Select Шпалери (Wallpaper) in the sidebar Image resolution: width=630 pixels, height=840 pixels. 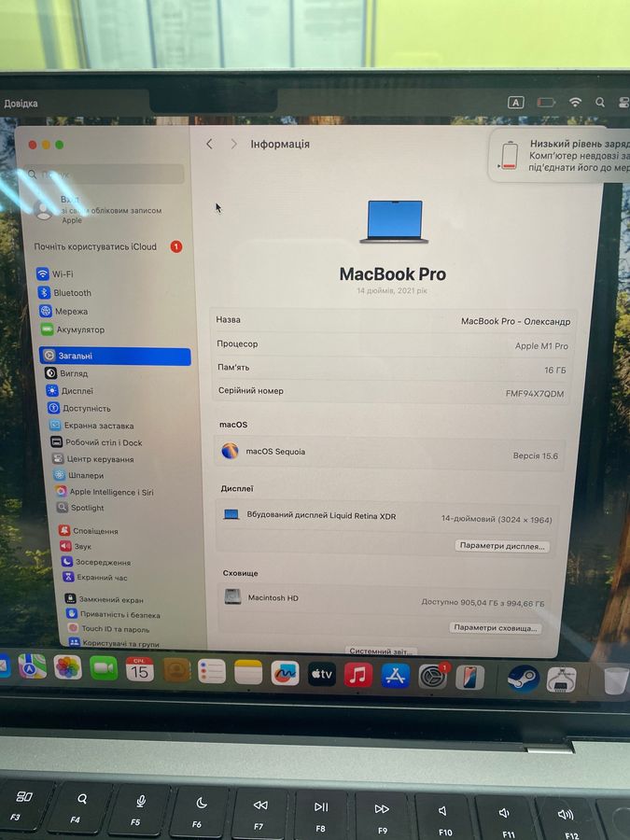85,475
